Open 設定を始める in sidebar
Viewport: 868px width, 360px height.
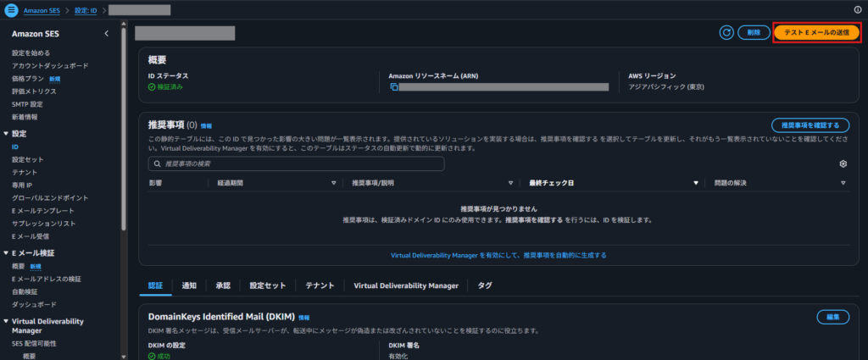coord(31,53)
